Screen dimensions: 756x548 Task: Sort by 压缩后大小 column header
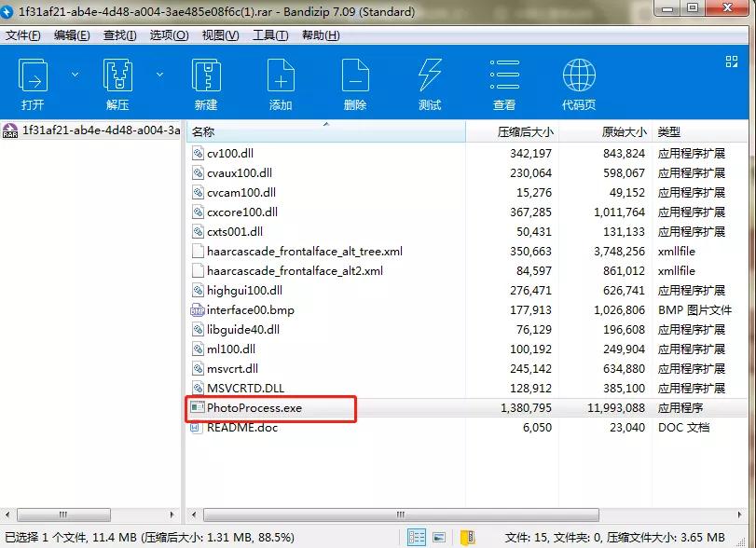(x=525, y=132)
